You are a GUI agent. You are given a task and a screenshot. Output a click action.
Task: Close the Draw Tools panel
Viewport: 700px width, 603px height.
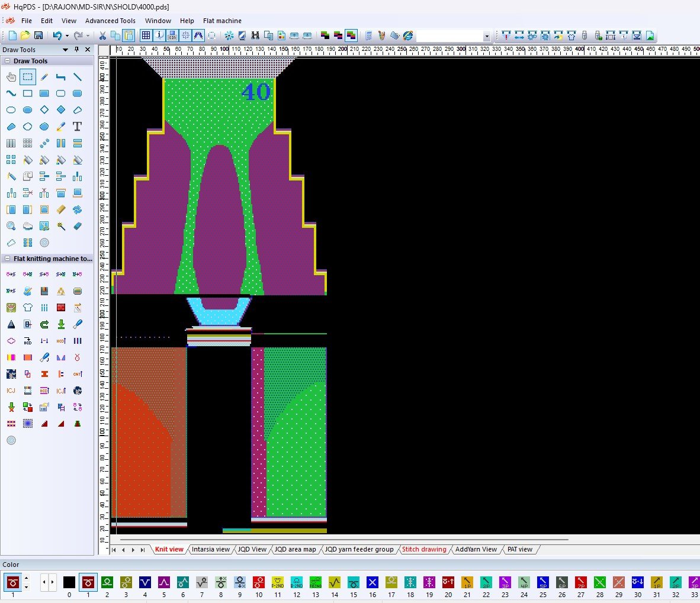click(88, 50)
